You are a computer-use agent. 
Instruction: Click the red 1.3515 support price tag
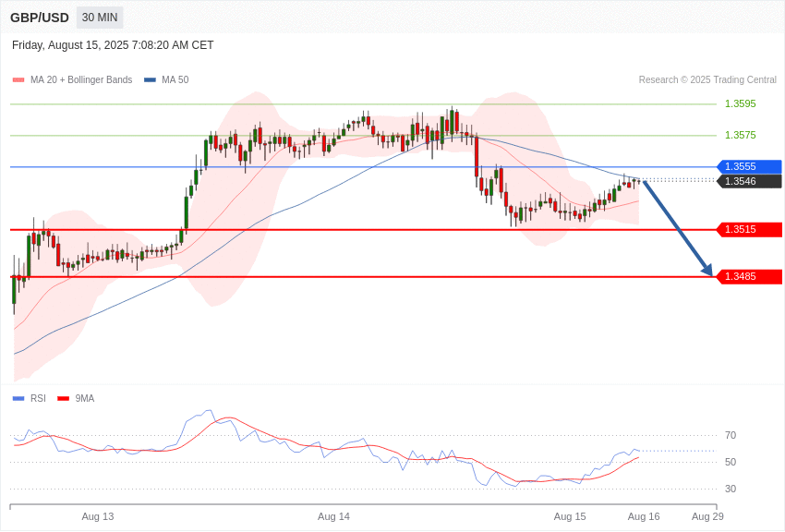tap(749, 230)
